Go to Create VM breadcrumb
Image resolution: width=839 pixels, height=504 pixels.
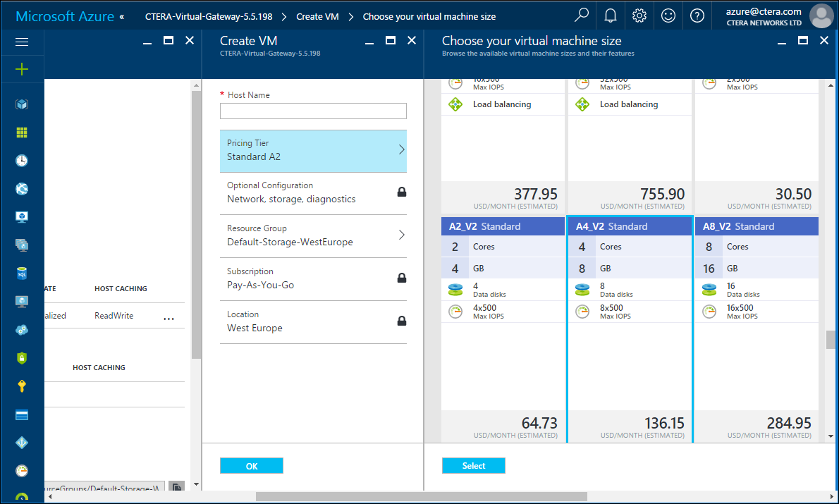[x=317, y=17]
